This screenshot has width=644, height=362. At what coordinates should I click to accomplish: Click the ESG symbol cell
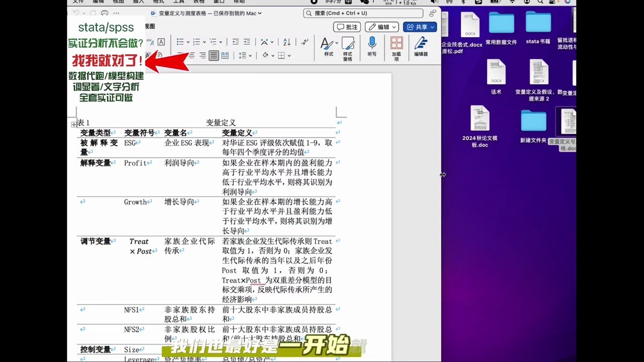(130, 143)
